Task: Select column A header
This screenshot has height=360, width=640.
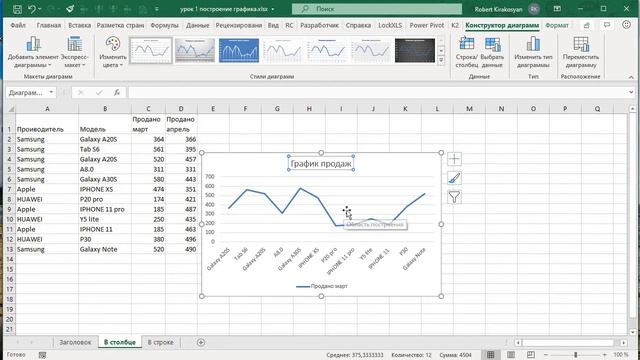Action: (x=47, y=109)
